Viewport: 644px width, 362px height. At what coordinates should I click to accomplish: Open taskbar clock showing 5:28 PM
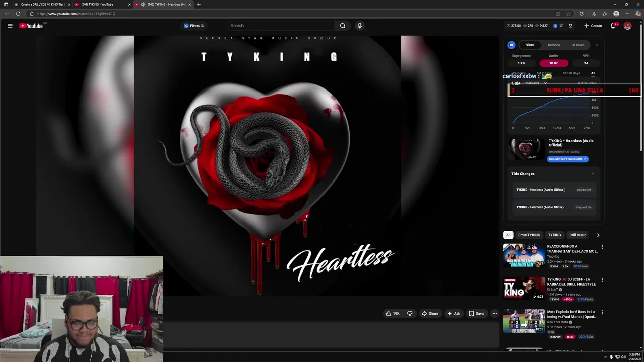pos(634,357)
